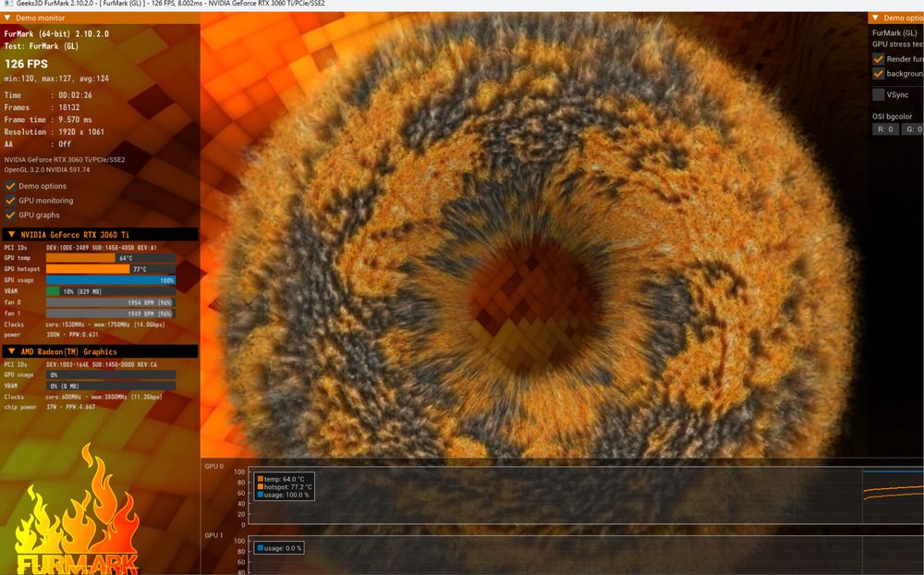The height and width of the screenshot is (575, 924).
Task: Toggle the Render fur checkbox
Action: click(878, 59)
